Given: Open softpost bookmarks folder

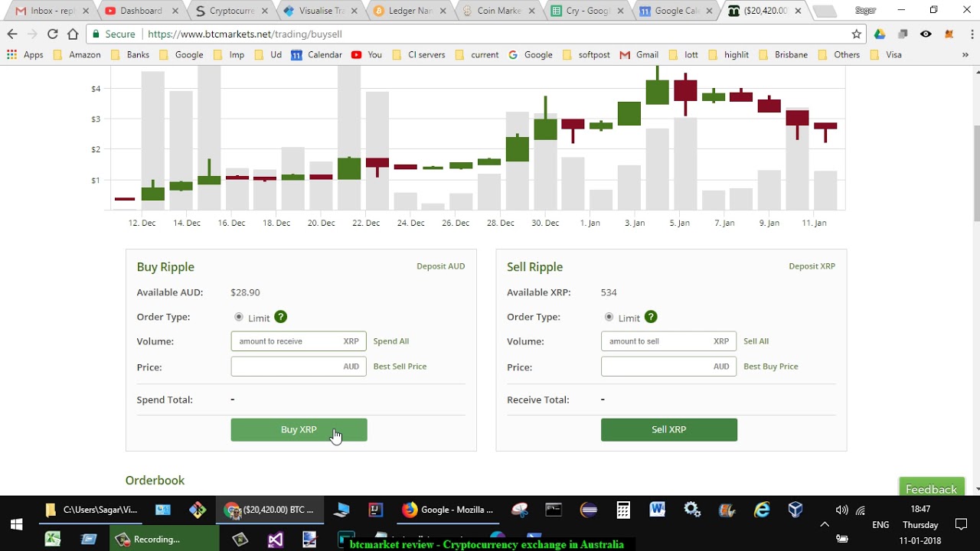Looking at the screenshot, I should (586, 55).
